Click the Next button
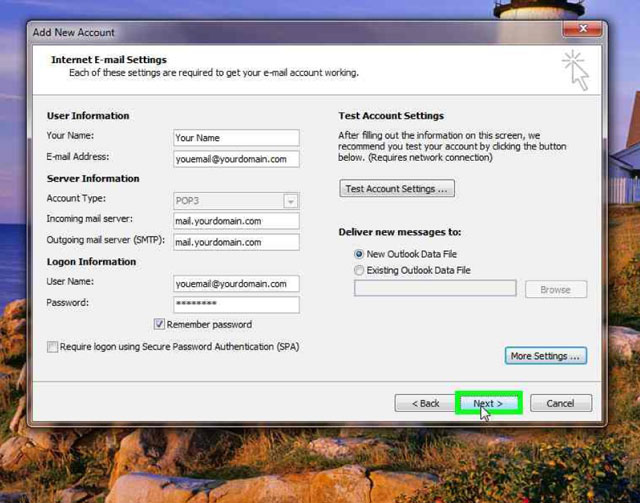Image resolution: width=640 pixels, height=503 pixels. (489, 403)
